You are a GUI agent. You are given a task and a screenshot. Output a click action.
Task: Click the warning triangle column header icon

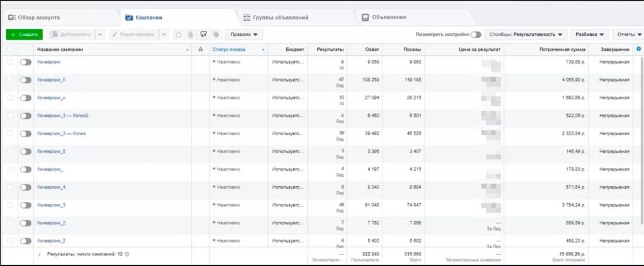click(201, 49)
